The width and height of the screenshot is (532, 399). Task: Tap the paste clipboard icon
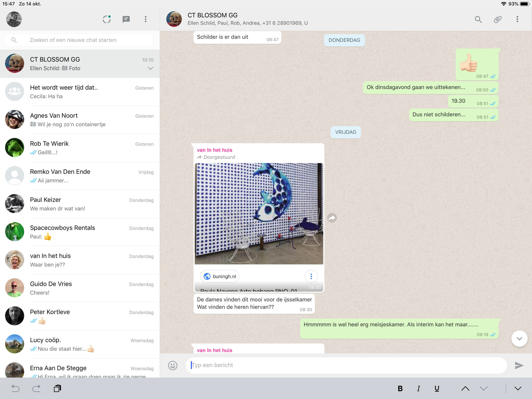57,388
